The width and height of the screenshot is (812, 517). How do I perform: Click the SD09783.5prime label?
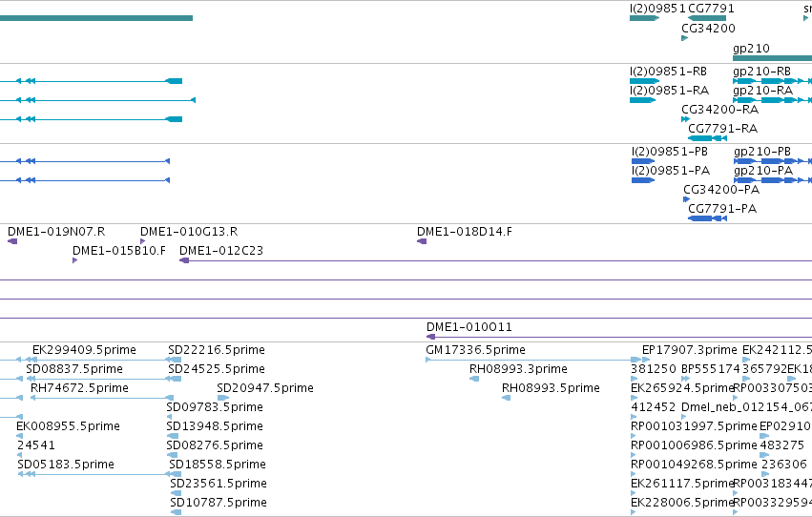point(215,407)
